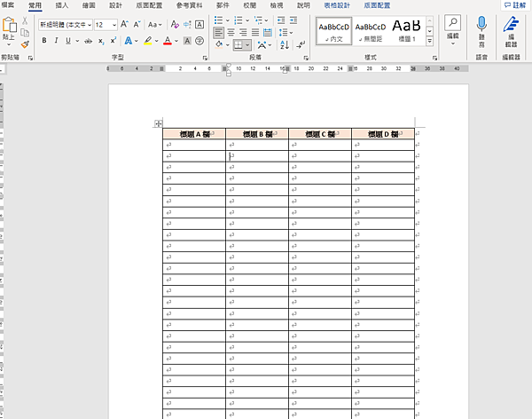Image resolution: width=532 pixels, height=419 pixels.
Task: Open the 插入 tab
Action: [x=62, y=5]
